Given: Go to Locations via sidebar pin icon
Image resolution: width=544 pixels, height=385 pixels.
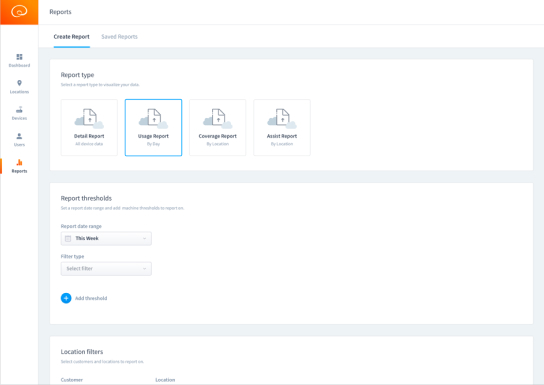Looking at the screenshot, I should [19, 83].
